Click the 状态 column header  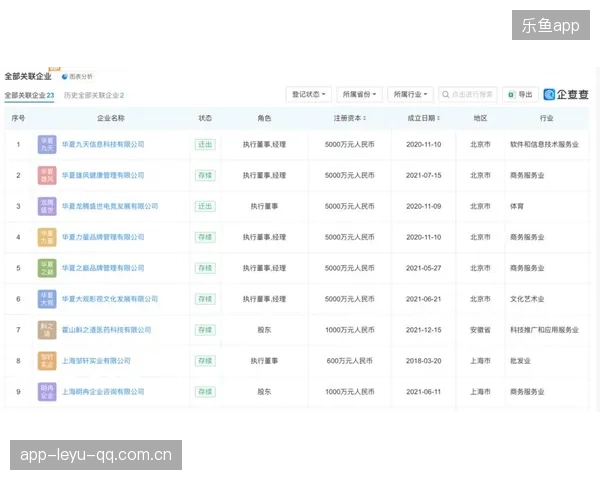[x=205, y=118]
